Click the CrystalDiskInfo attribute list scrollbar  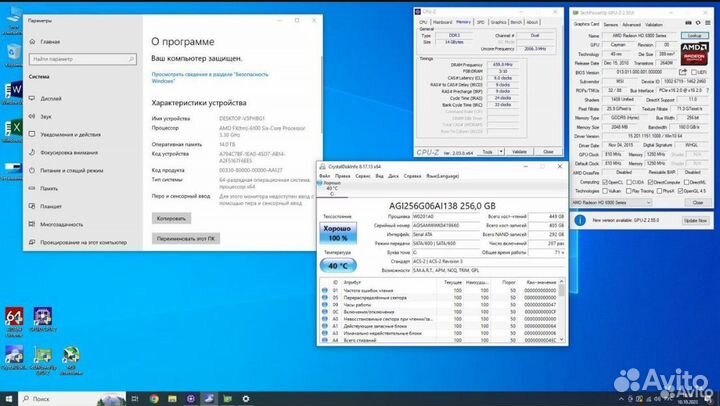561,310
